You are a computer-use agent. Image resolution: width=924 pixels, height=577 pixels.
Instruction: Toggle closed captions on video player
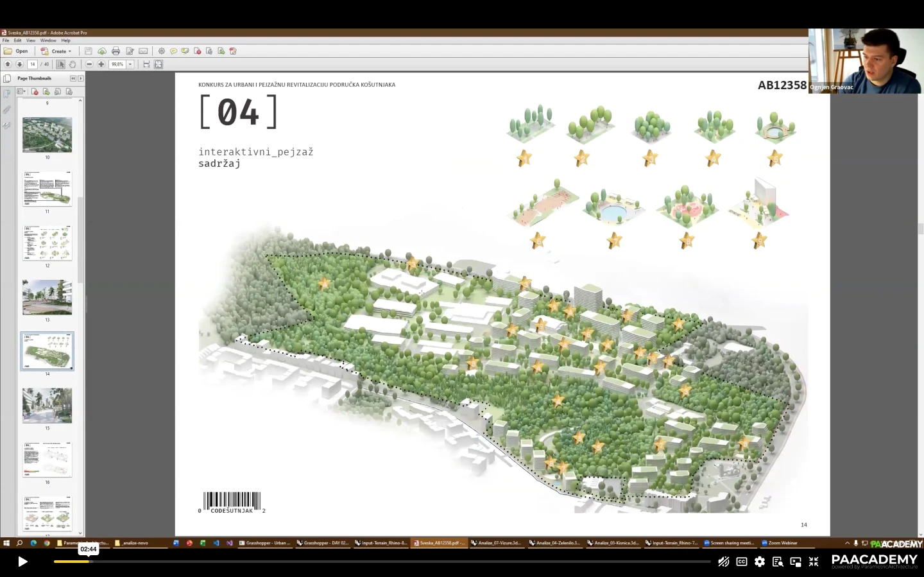coord(742,562)
